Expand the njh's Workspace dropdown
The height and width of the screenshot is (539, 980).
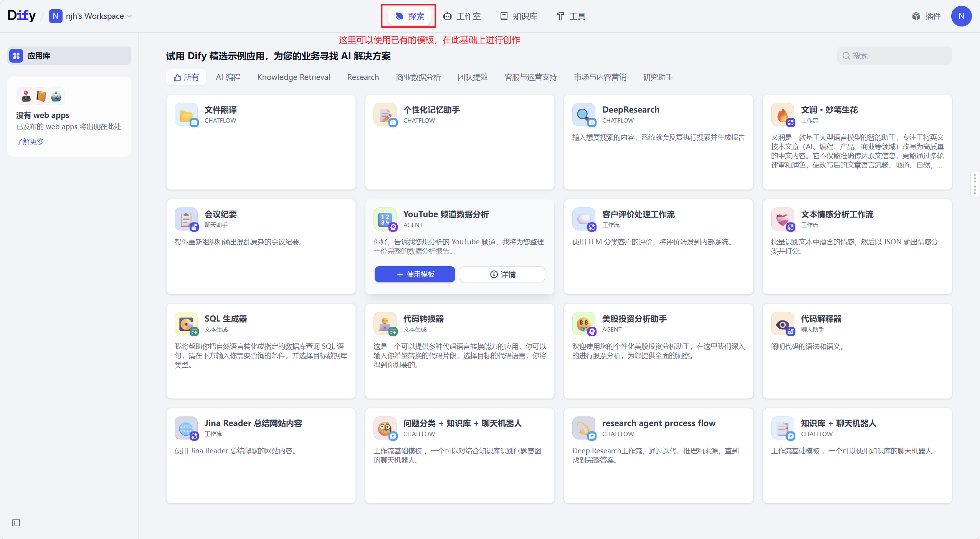tap(91, 16)
